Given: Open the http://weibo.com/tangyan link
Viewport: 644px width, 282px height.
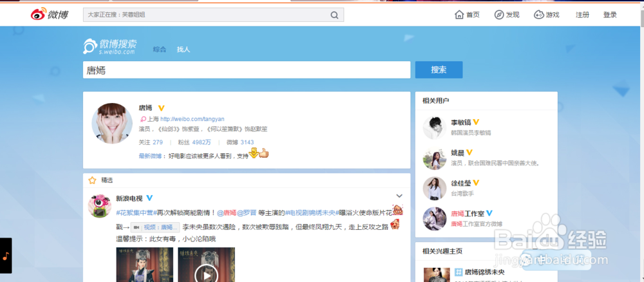Looking at the screenshot, I should [x=192, y=119].
